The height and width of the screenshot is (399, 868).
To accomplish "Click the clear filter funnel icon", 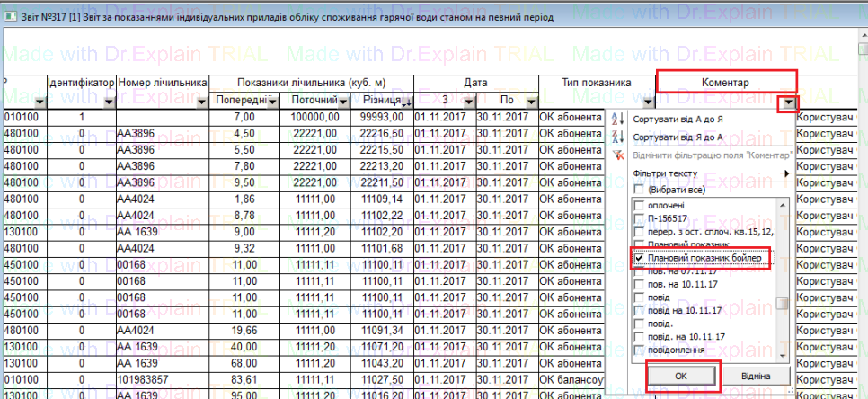I will 616,155.
